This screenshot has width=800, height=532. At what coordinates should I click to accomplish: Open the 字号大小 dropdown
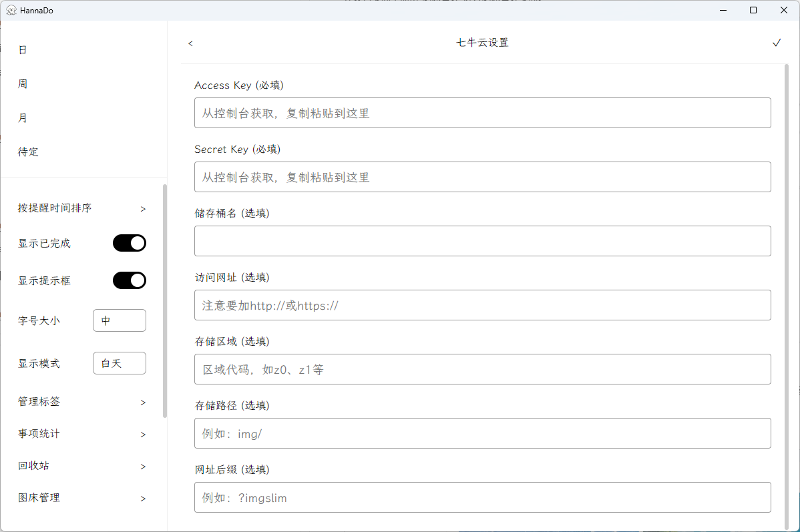tap(119, 320)
